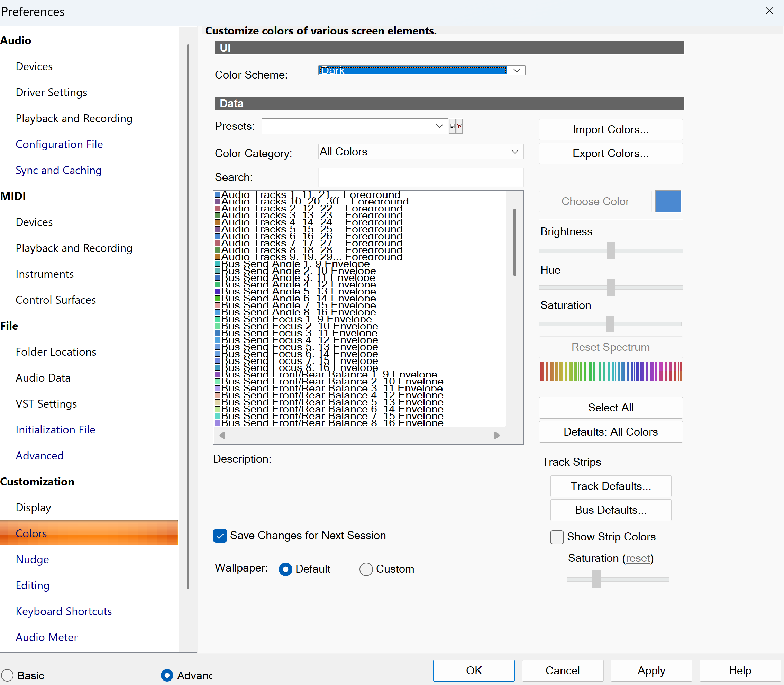Viewport: 784px width, 685px height.
Task: Click the Defaults: All Colors button
Action: click(610, 431)
